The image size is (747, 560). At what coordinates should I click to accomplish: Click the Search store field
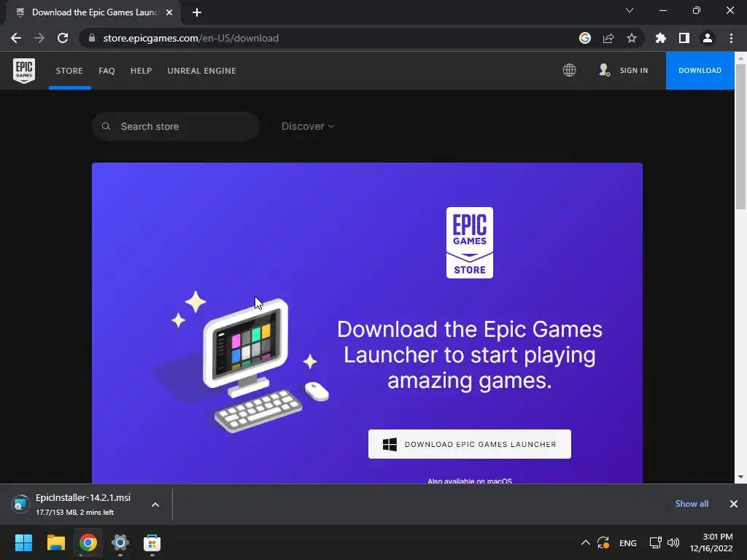pos(176,126)
